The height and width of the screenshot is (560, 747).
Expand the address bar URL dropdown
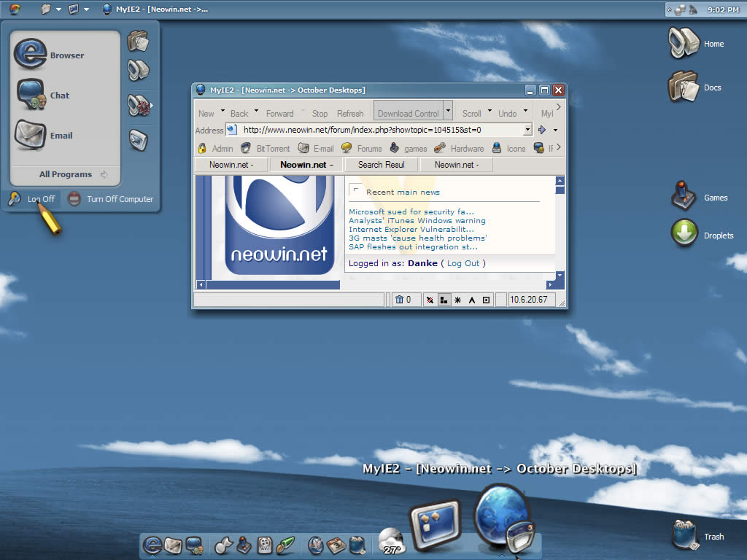(x=527, y=130)
